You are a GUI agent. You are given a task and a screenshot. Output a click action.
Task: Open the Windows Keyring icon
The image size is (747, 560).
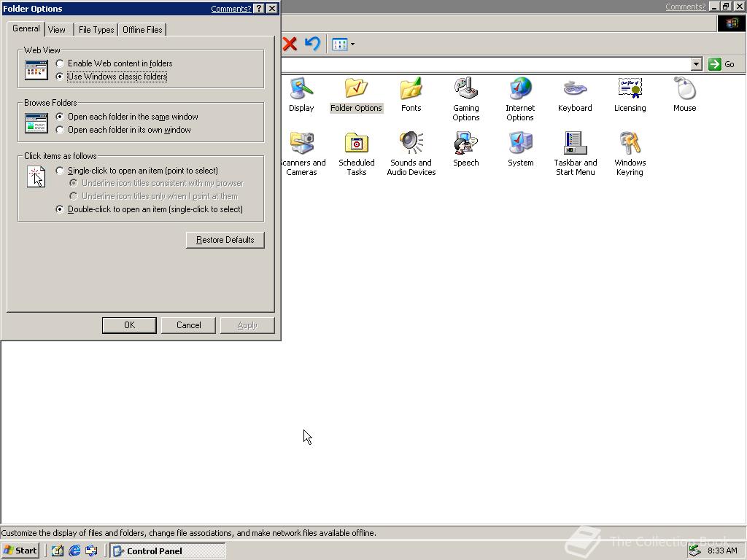click(x=630, y=154)
